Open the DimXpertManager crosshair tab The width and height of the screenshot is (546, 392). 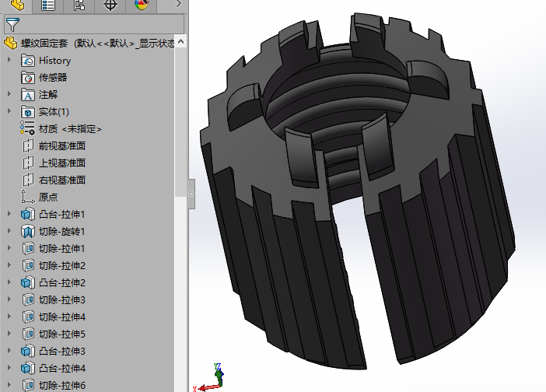tap(110, 5)
